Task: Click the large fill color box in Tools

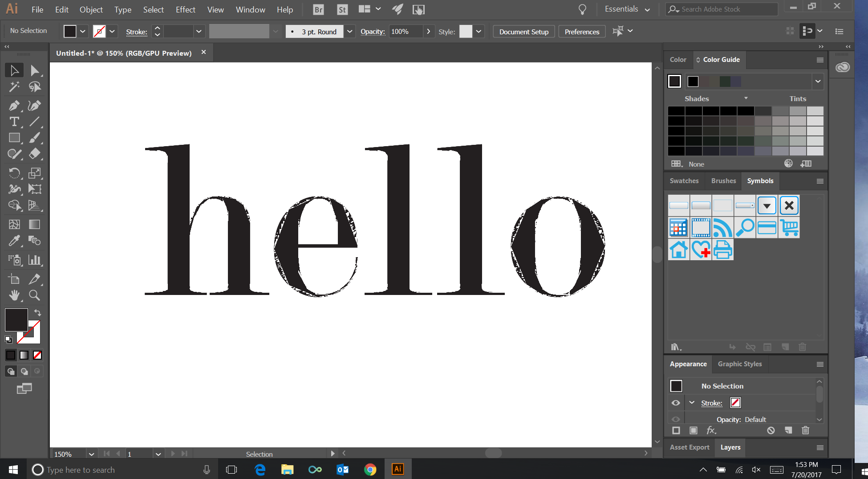Action: point(16,320)
